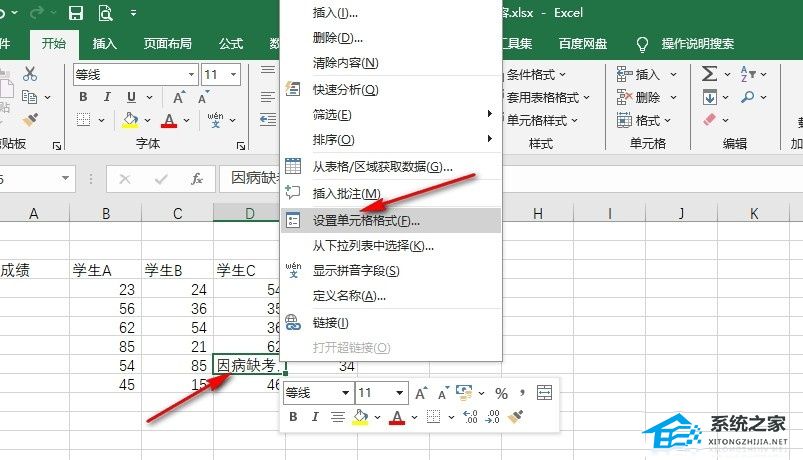Switch to the 插入 ribbon tab
The width and height of the screenshot is (803, 460).
(104, 44)
